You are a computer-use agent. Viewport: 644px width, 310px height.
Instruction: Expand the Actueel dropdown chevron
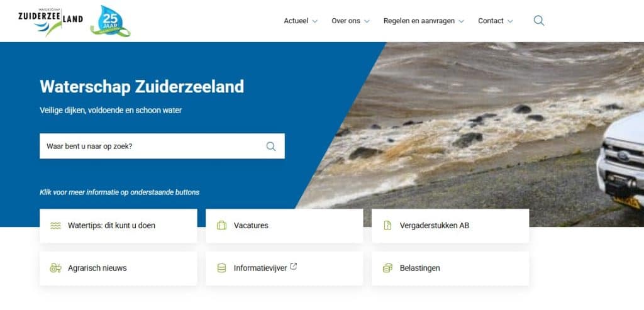[314, 21]
